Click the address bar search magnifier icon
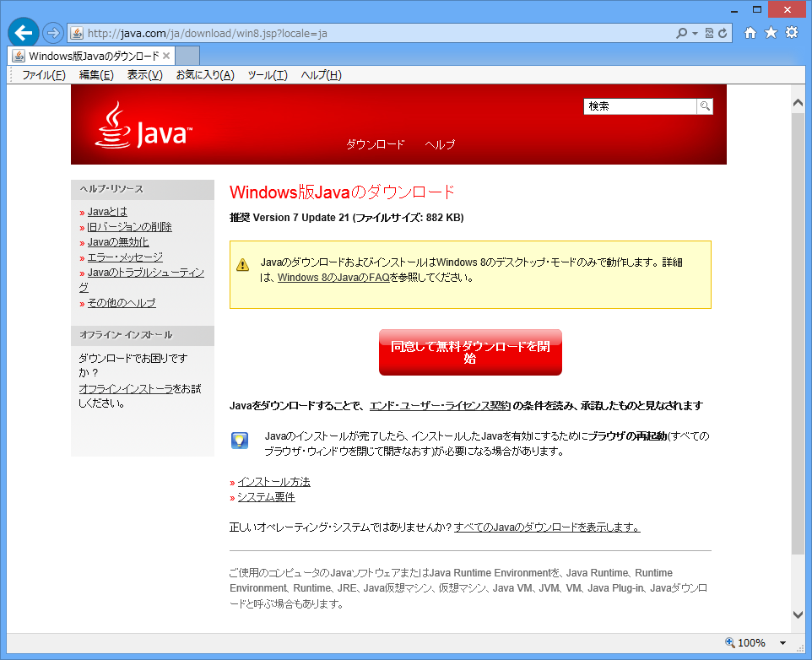The image size is (812, 660). pos(681,33)
